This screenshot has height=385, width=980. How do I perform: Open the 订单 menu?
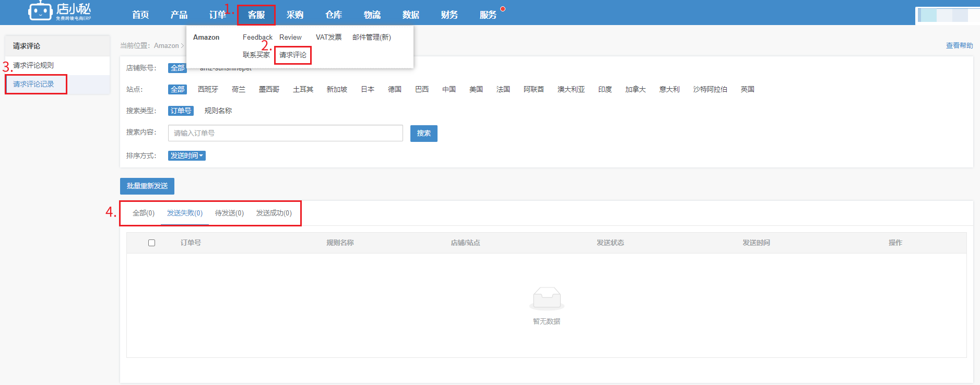click(218, 15)
